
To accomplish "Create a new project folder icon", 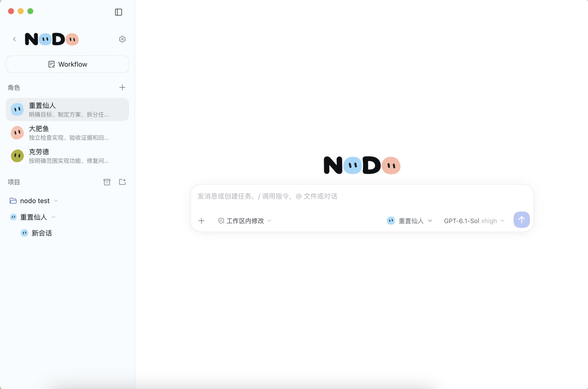I will (x=123, y=182).
